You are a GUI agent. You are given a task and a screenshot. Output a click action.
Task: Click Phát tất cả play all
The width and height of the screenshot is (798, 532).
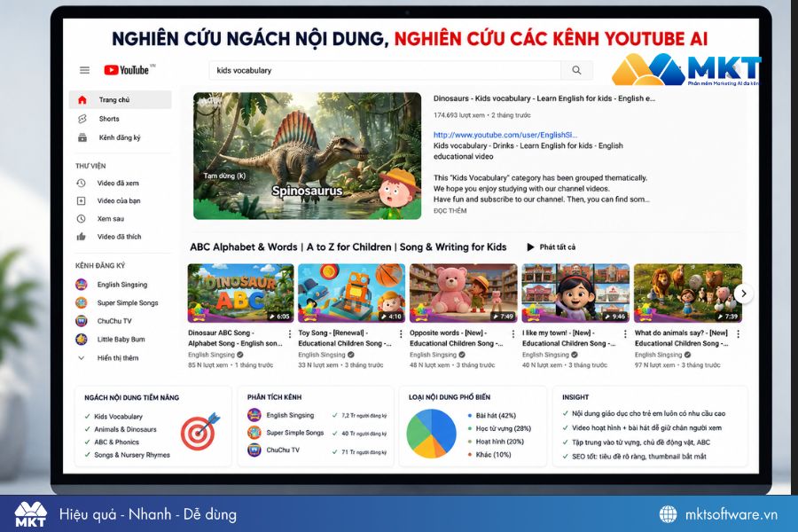[x=552, y=246]
